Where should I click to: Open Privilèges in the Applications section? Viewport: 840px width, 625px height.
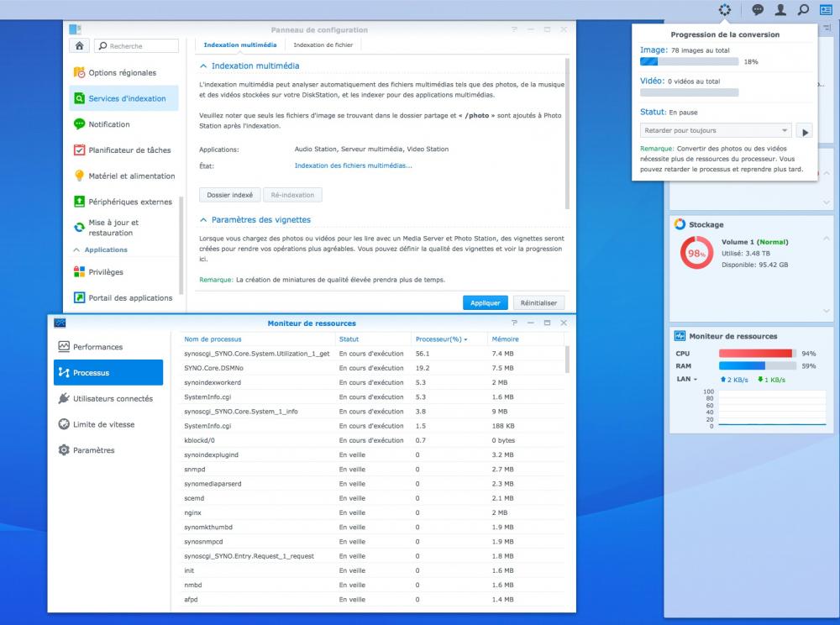[x=123, y=272]
